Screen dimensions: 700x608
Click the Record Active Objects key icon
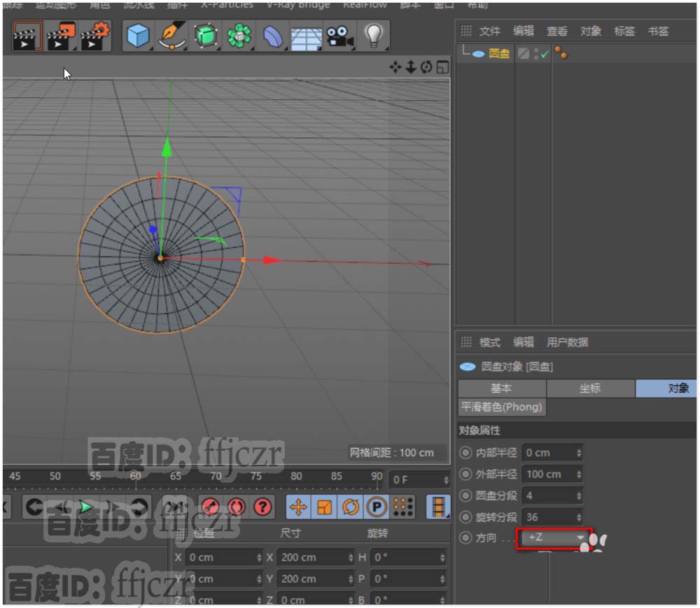(x=210, y=507)
